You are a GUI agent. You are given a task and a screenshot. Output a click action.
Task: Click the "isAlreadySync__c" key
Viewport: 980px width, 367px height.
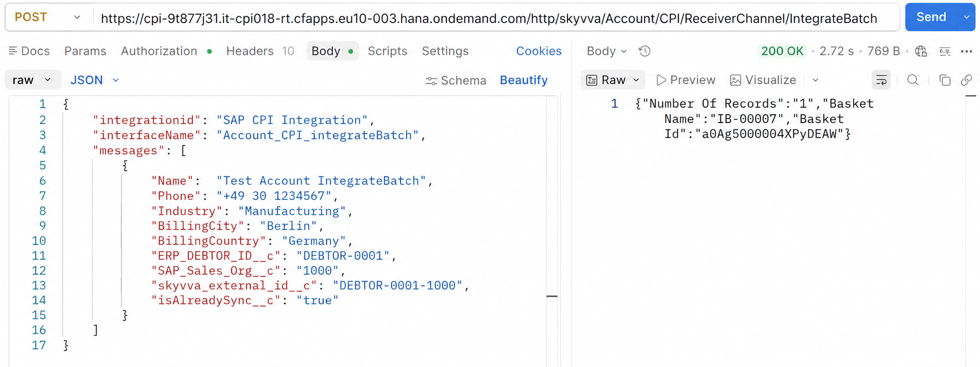pos(216,300)
